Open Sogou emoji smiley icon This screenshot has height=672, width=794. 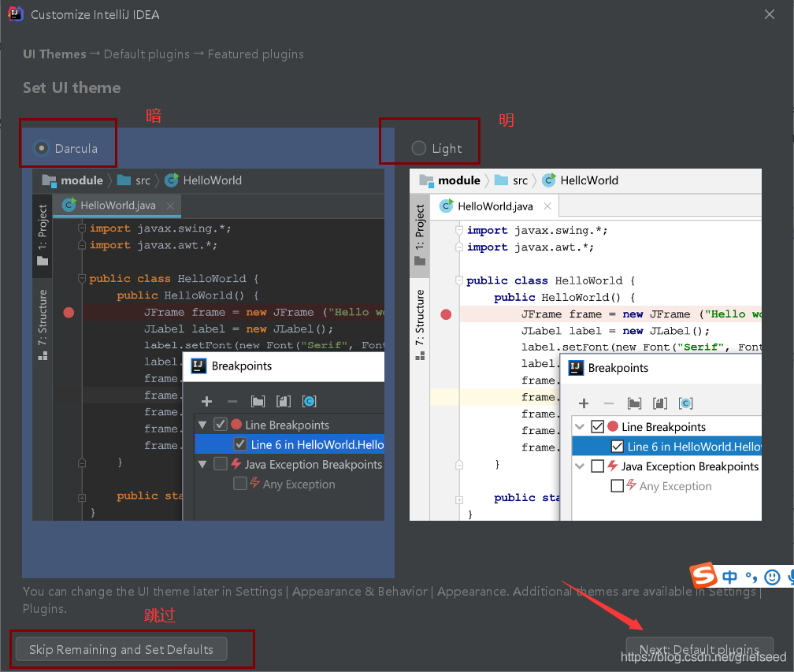[772, 577]
